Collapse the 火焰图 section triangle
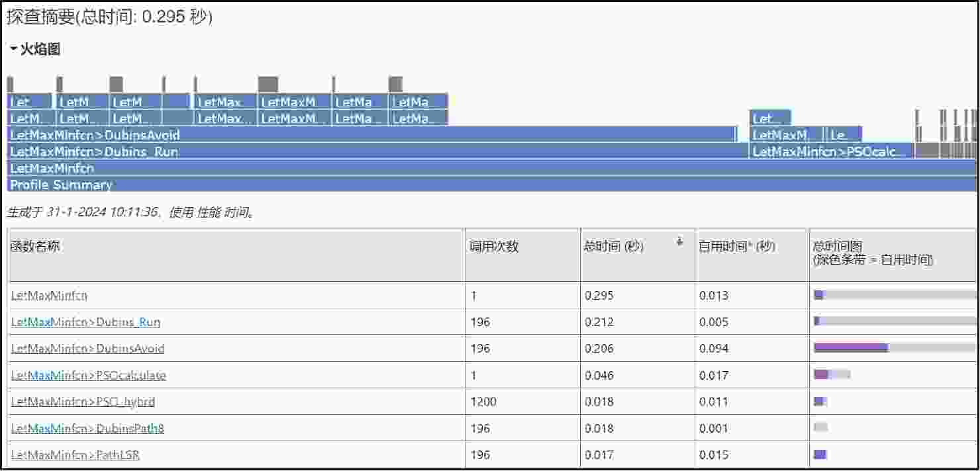 click(x=13, y=50)
